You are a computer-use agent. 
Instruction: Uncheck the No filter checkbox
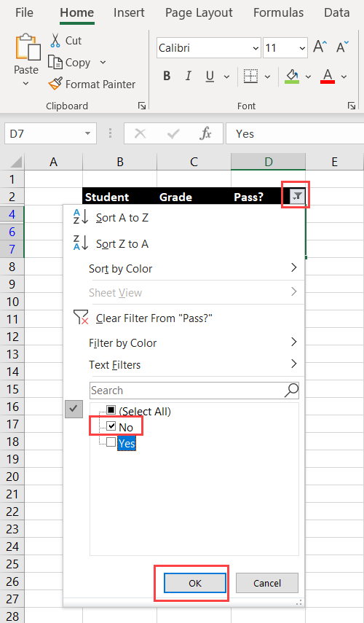[x=111, y=426]
